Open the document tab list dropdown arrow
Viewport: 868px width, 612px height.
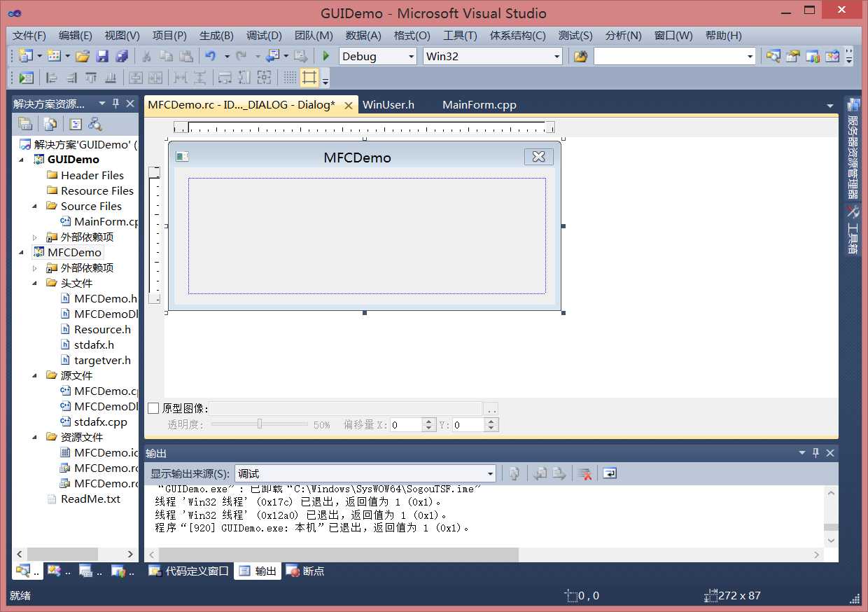tap(830, 106)
